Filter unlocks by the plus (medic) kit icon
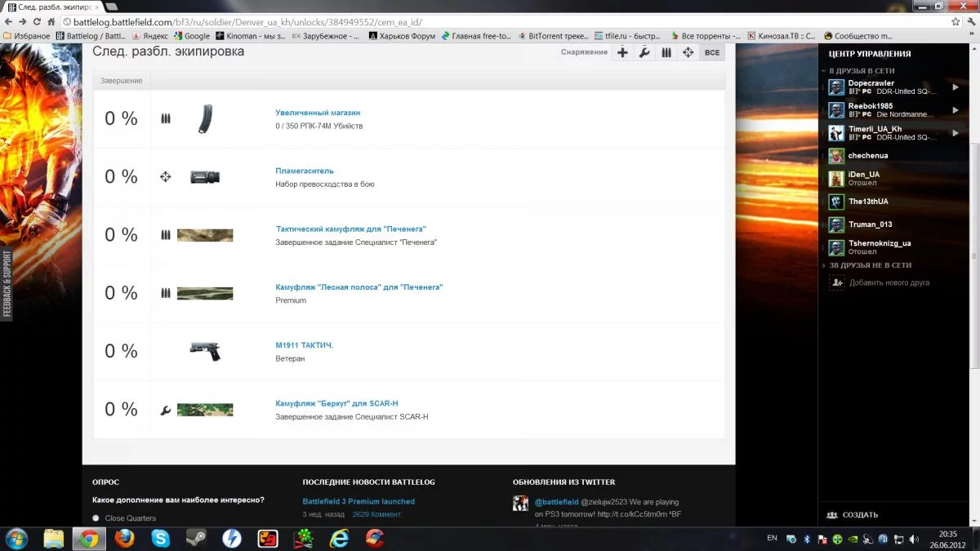980x551 pixels. [x=622, y=52]
